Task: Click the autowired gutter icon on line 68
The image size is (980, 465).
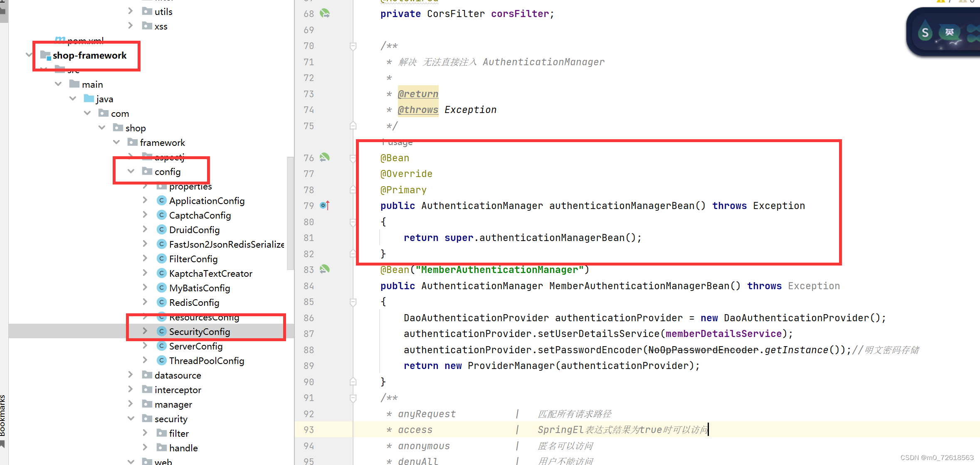Action: click(x=325, y=14)
